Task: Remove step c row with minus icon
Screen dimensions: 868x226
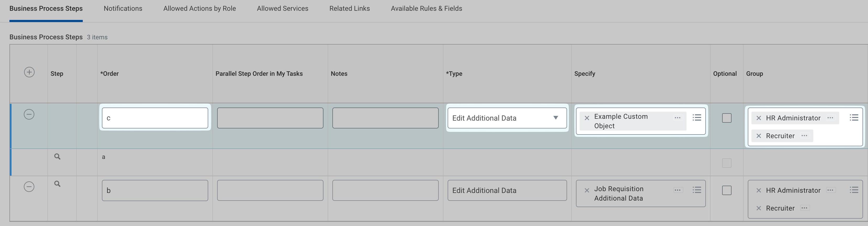Action: (x=29, y=114)
